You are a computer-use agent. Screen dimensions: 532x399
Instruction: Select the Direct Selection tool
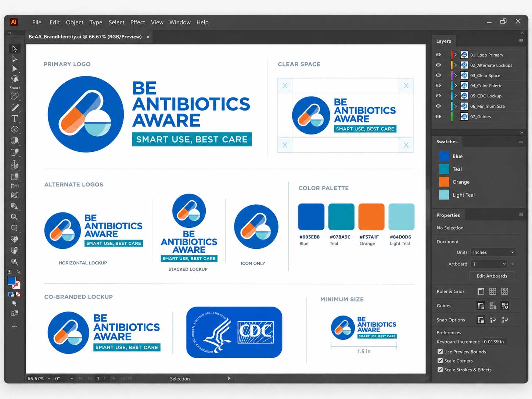[x=14, y=59]
